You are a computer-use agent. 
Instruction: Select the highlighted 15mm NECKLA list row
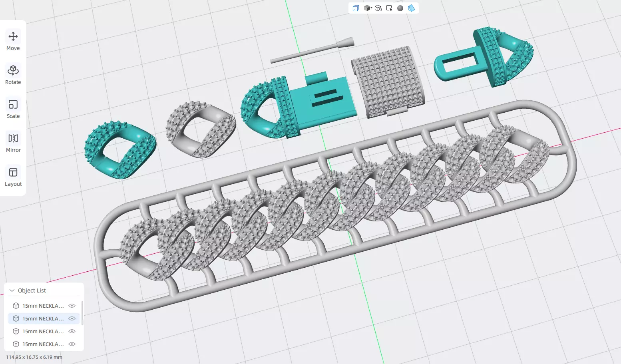tap(44, 318)
